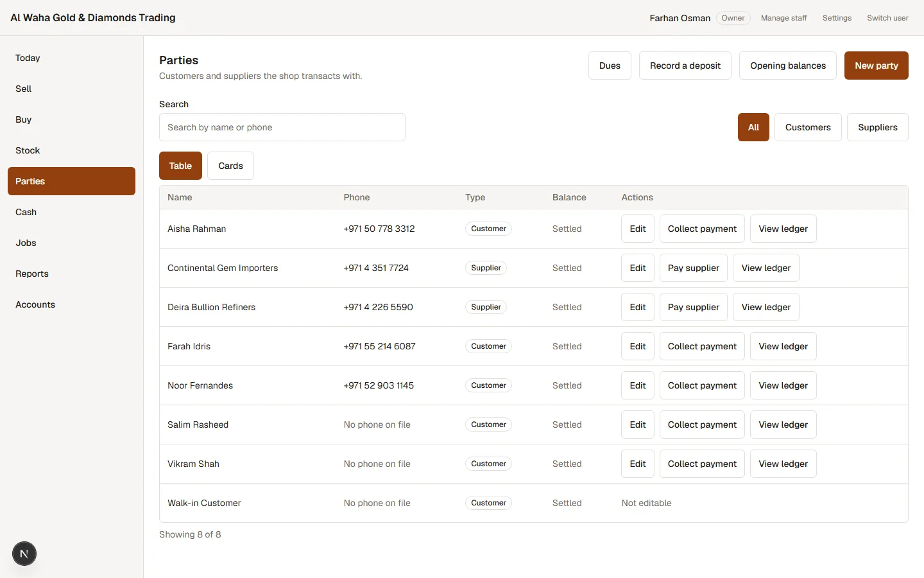Go to the Sell section
Viewport: 924px width, 578px height.
71,89
